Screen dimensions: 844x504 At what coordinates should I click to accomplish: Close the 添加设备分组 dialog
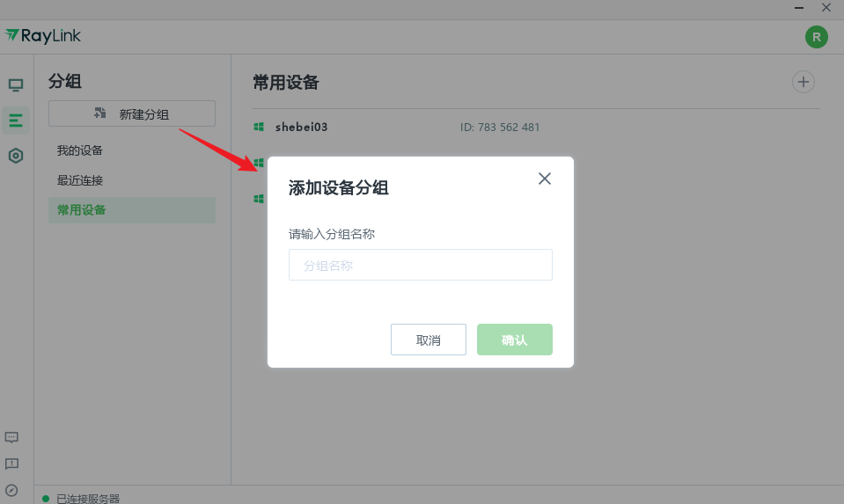click(x=545, y=179)
